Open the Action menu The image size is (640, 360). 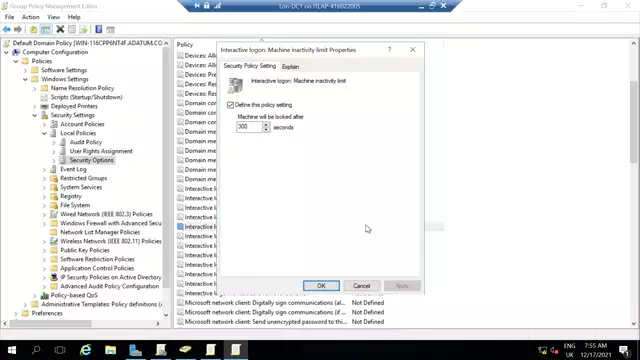(x=31, y=17)
